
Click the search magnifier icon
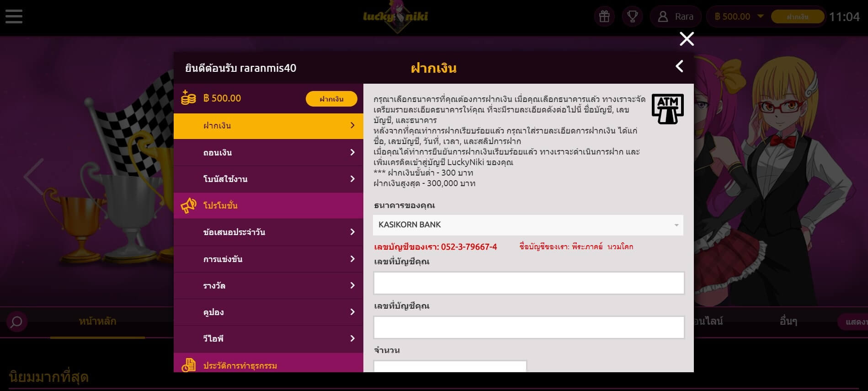pyautogui.click(x=16, y=322)
